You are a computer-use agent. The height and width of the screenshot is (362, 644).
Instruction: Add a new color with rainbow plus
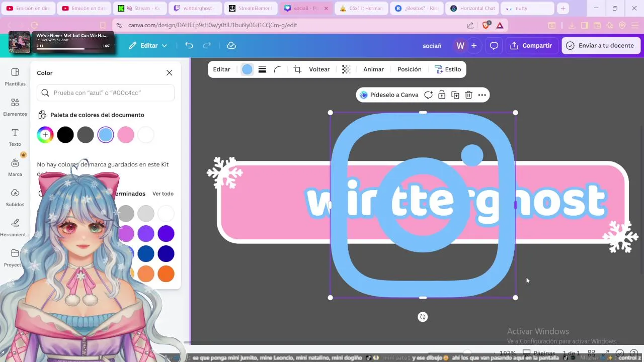tap(45, 135)
